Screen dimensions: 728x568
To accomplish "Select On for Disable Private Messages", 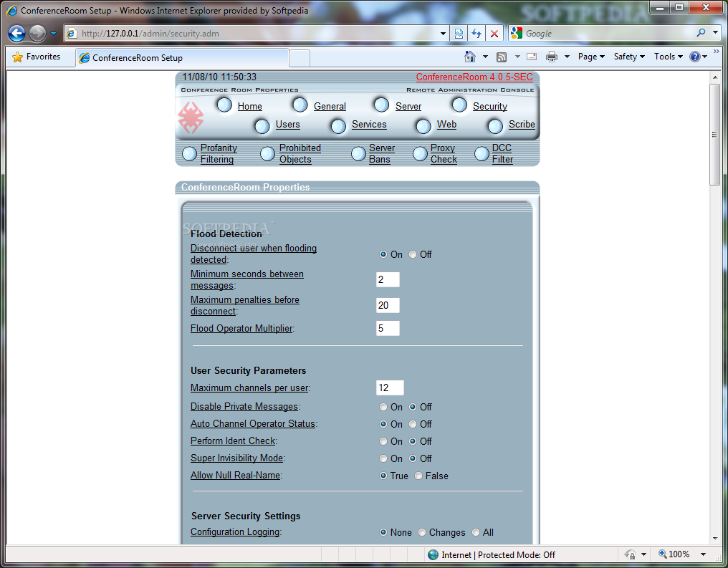I will (x=383, y=407).
